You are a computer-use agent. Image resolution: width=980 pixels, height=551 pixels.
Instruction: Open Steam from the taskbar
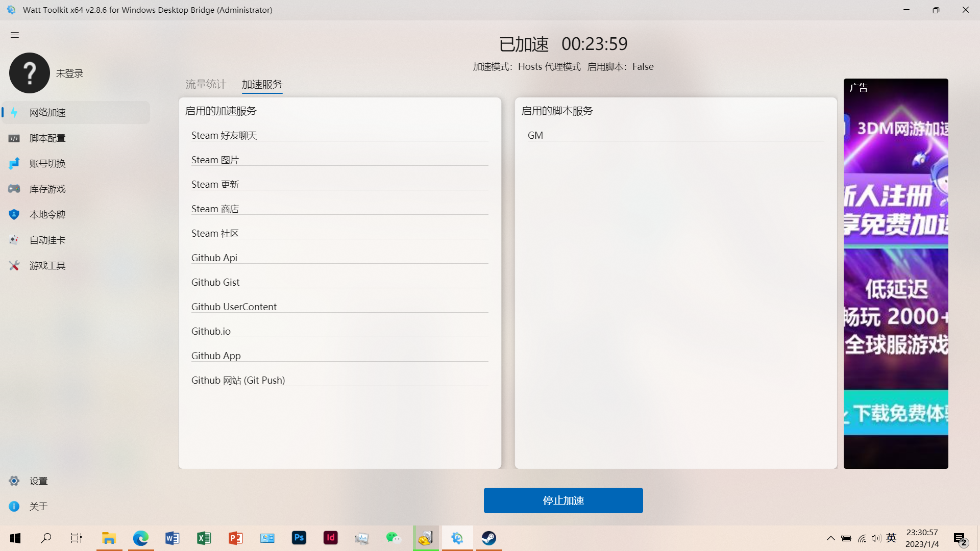pyautogui.click(x=488, y=538)
